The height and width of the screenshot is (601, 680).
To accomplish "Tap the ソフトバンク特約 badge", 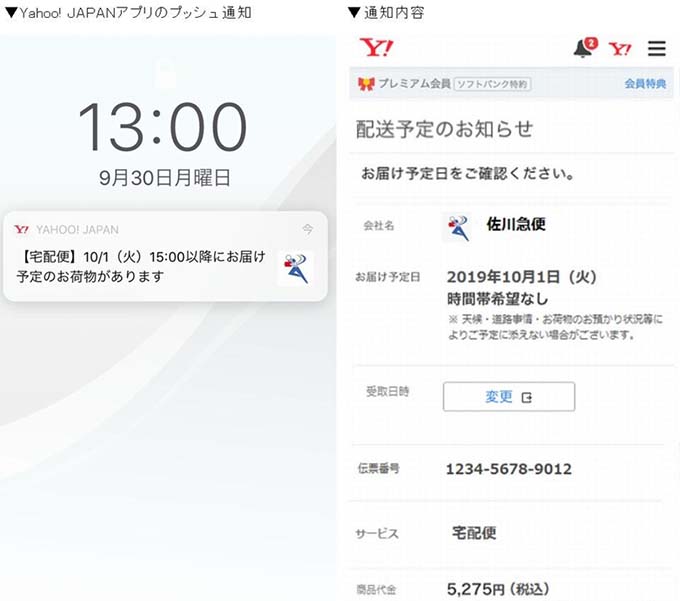I will coord(492,84).
